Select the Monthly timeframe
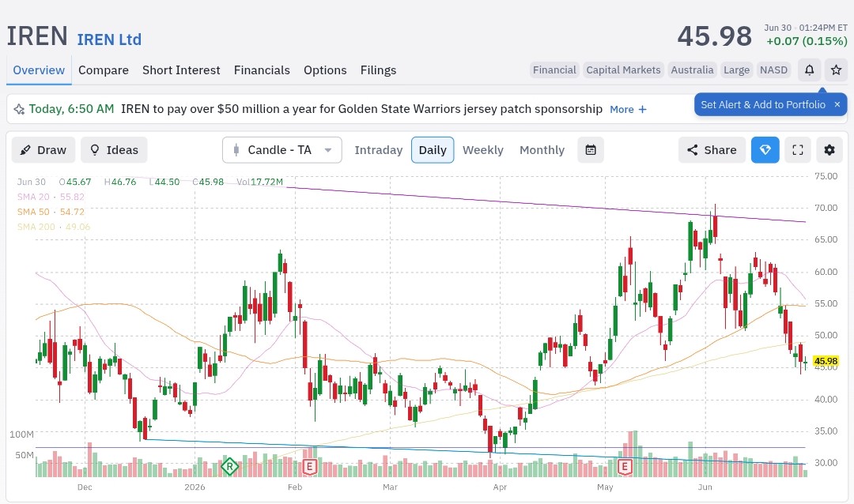 coord(542,150)
